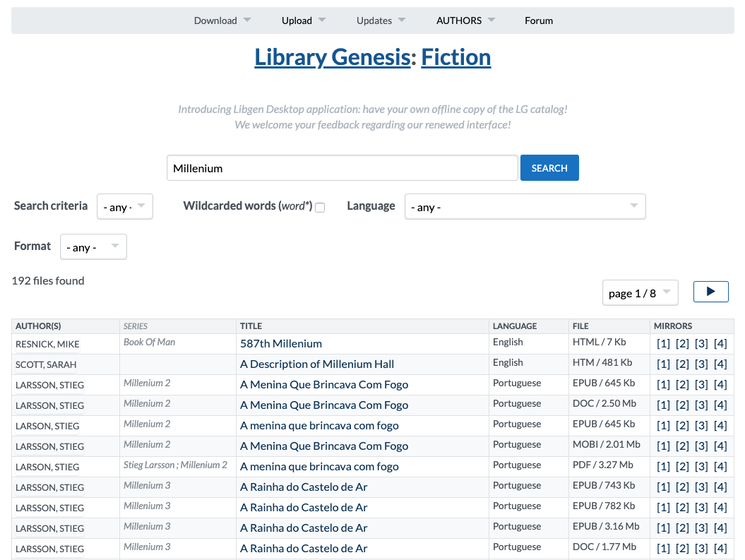Open the Format dropdown
745x560 pixels.
[93, 246]
